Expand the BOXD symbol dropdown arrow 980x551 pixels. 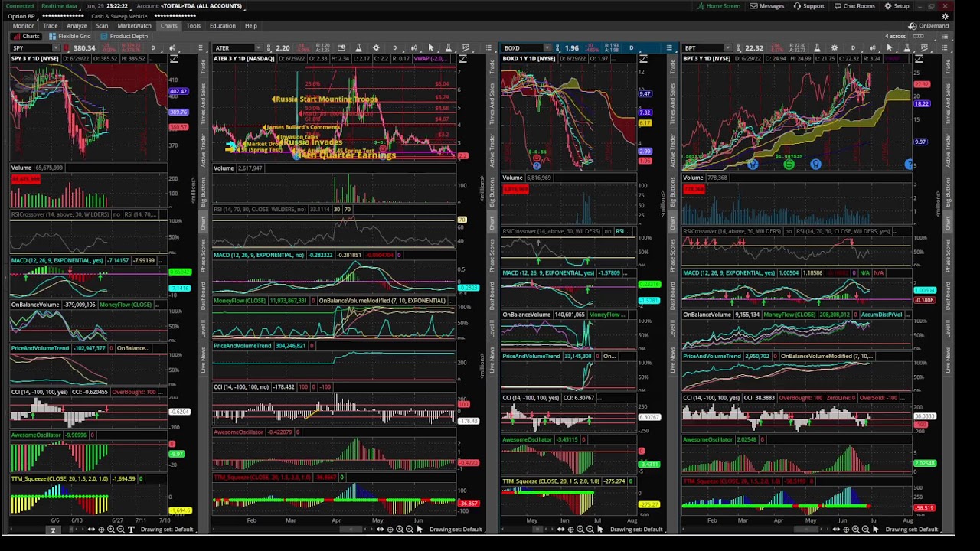(547, 48)
